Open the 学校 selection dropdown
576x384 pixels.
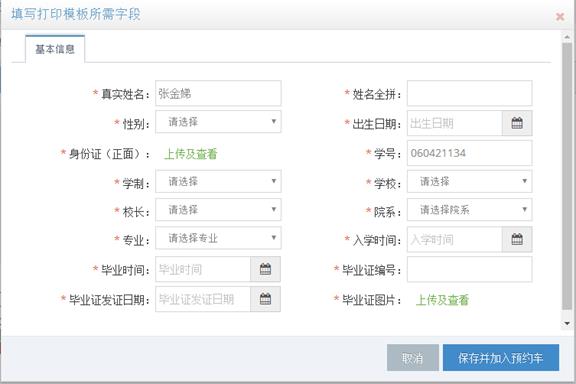point(469,181)
